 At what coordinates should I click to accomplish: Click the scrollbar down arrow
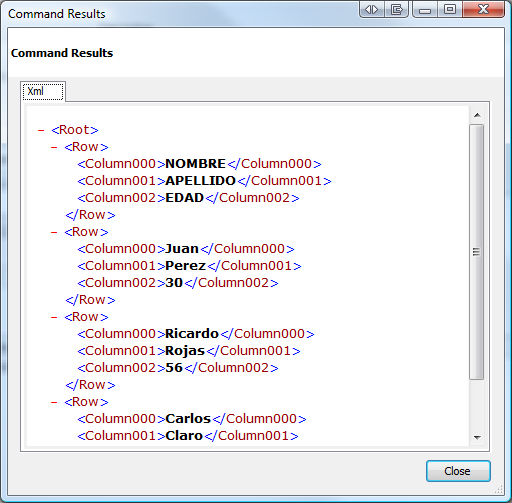[477, 437]
